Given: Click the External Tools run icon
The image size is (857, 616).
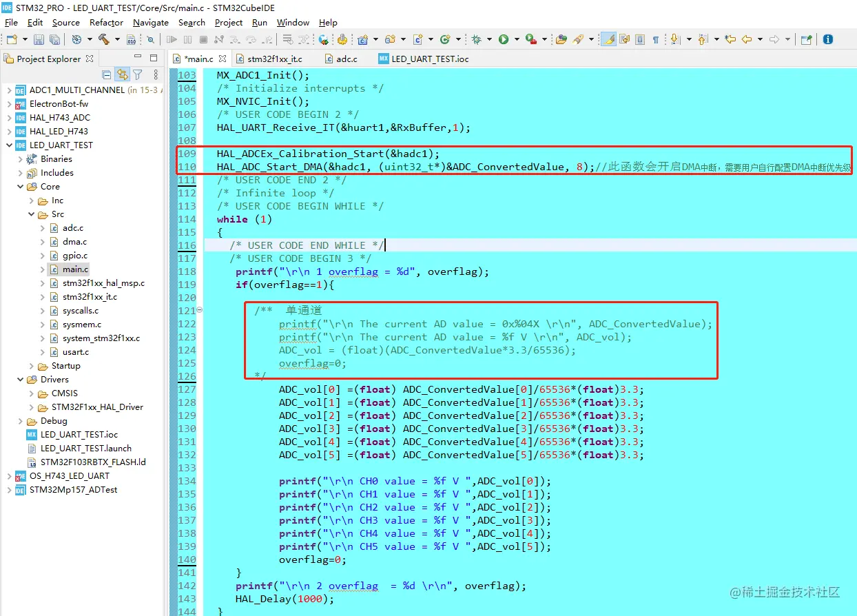Looking at the screenshot, I should 531,39.
